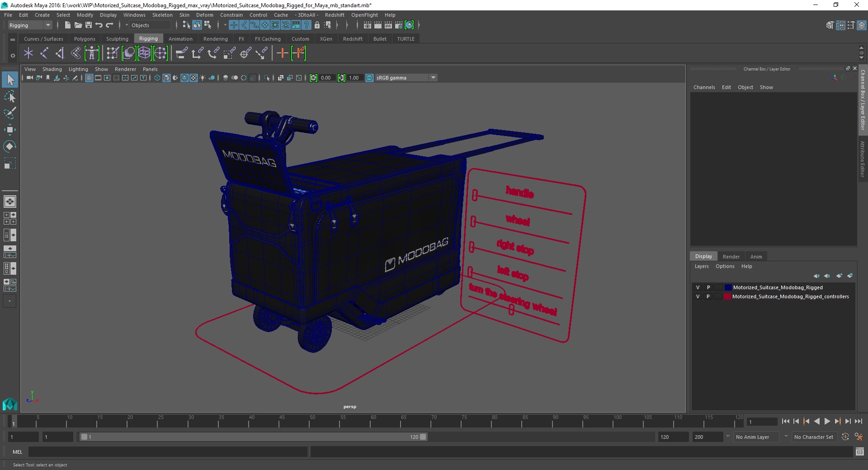This screenshot has height=470, width=868.
Task: Click the time range slider bar
Action: point(253,437)
